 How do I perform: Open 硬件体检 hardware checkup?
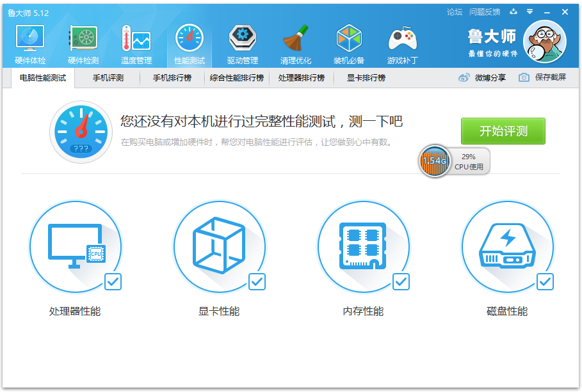[30, 45]
